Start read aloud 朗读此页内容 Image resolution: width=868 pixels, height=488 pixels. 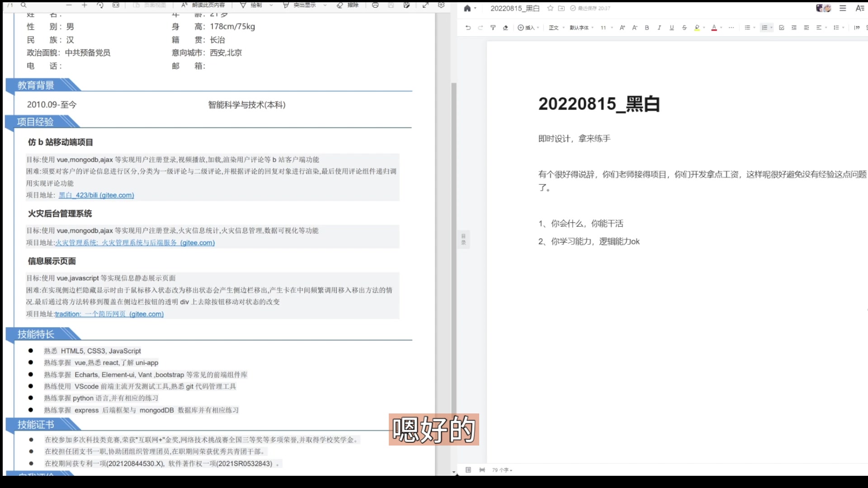pos(203,5)
